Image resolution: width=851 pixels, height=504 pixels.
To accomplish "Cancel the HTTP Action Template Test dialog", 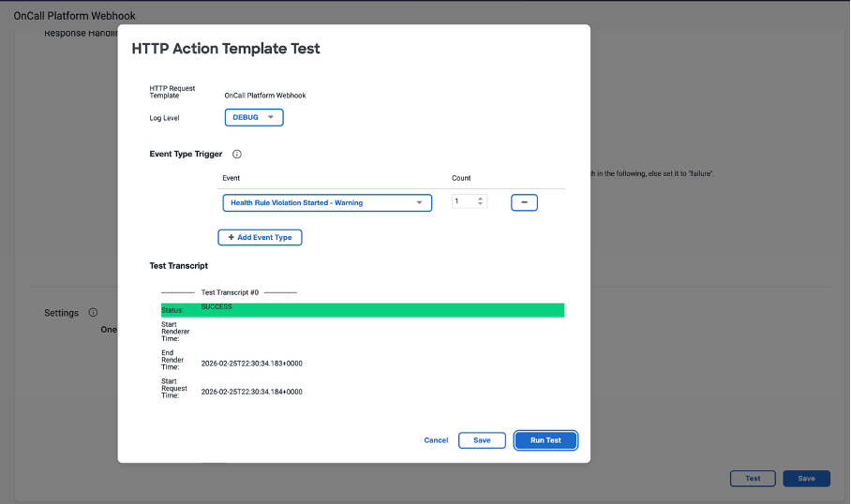I will coord(436,440).
